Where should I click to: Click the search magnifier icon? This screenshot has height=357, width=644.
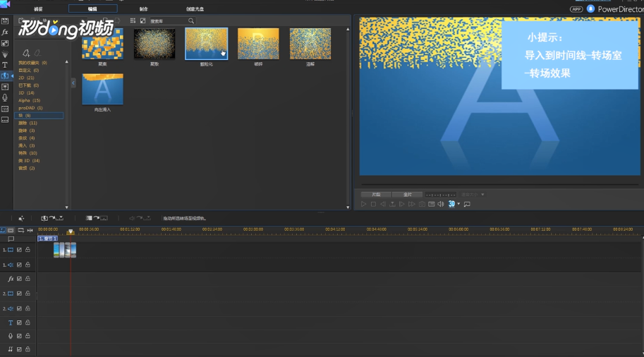pyautogui.click(x=191, y=20)
